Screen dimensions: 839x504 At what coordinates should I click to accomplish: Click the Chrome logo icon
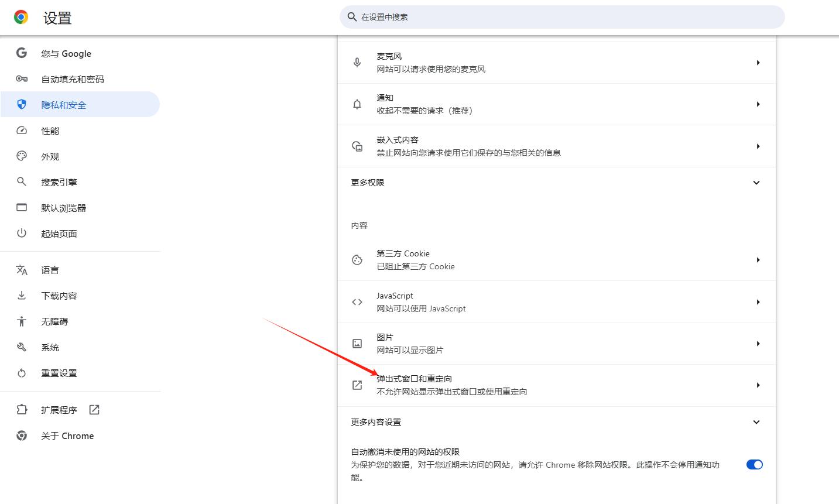click(21, 18)
